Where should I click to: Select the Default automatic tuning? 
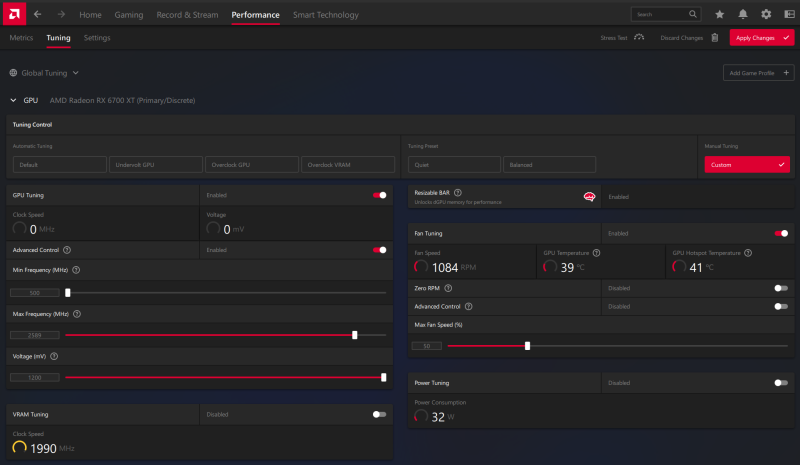click(60, 165)
